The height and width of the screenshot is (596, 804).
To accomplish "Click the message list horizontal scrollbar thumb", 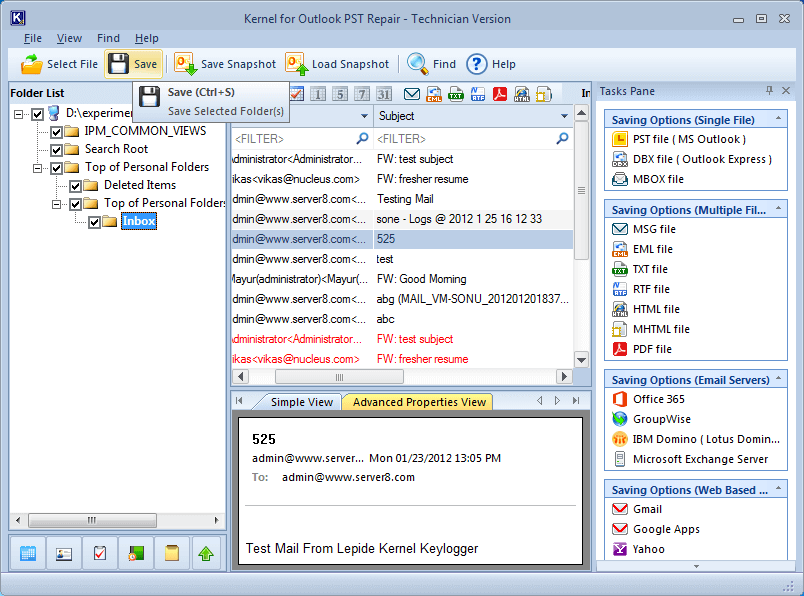I will (339, 377).
